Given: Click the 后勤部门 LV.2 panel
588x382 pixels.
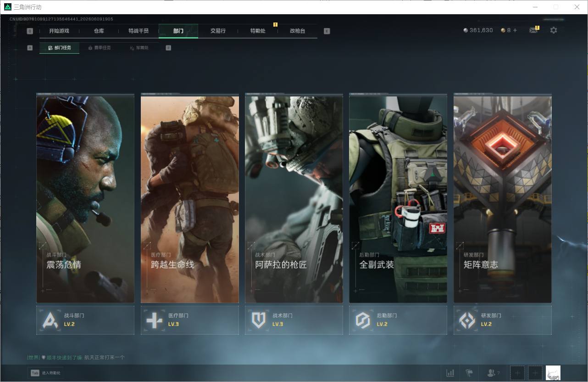Looking at the screenshot, I should (x=398, y=320).
